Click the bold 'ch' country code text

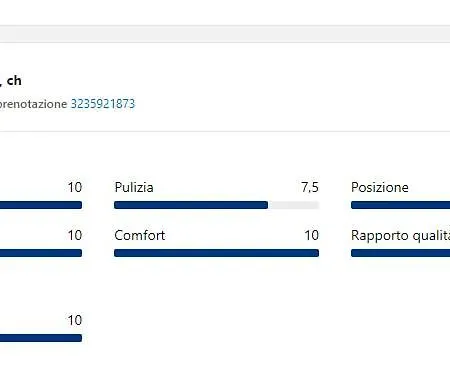[x=14, y=81]
